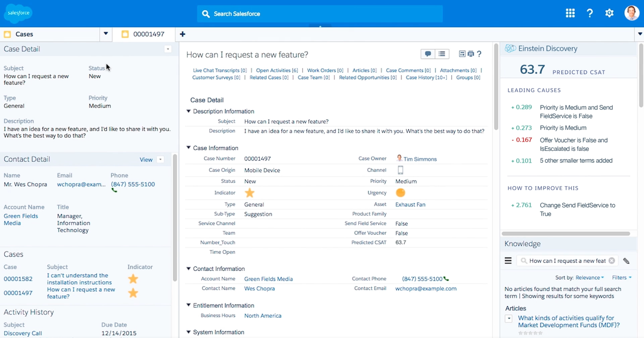Click the Knowledge search field
The width and height of the screenshot is (644, 338).
[x=567, y=261]
